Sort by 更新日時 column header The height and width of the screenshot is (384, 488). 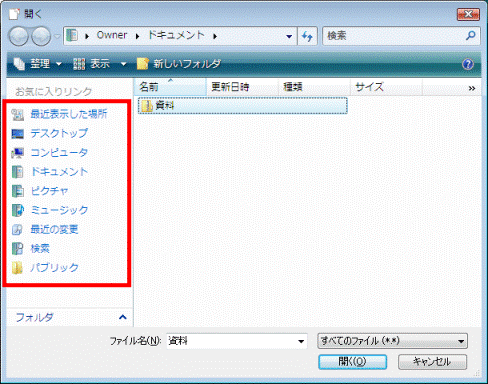coord(242,87)
